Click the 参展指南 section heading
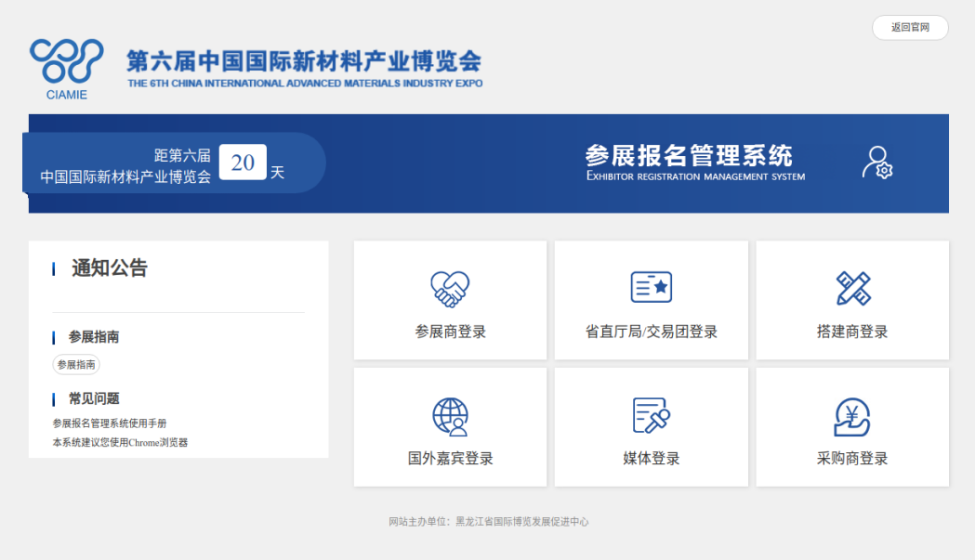 pos(93,337)
